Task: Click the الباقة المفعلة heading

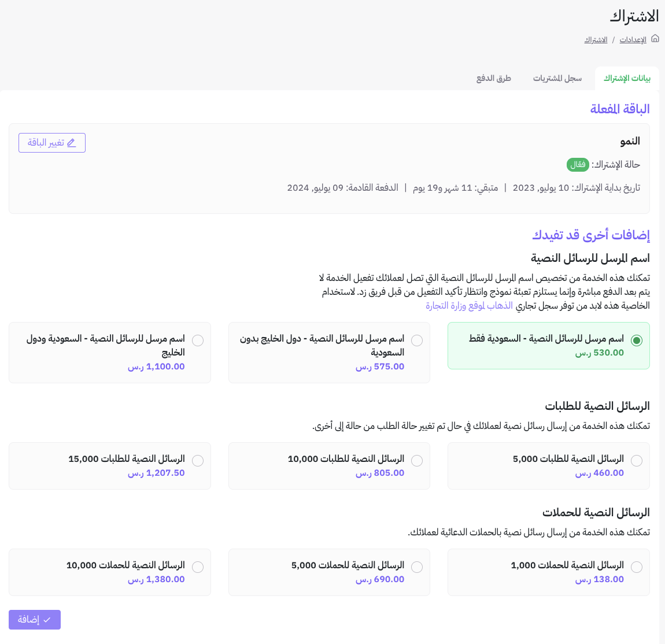Action: coord(620,109)
